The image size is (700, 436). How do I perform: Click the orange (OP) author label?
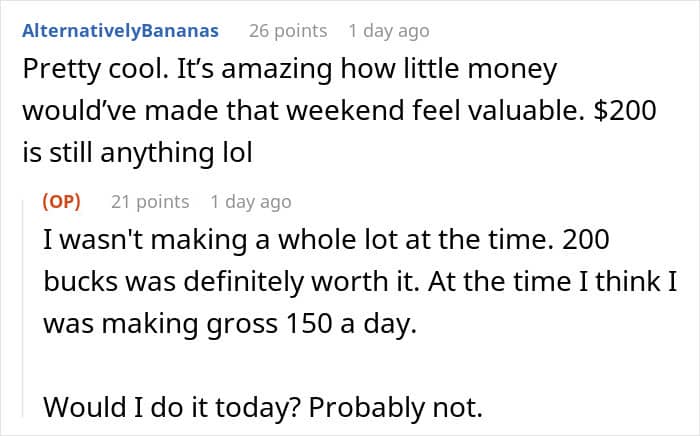click(62, 202)
